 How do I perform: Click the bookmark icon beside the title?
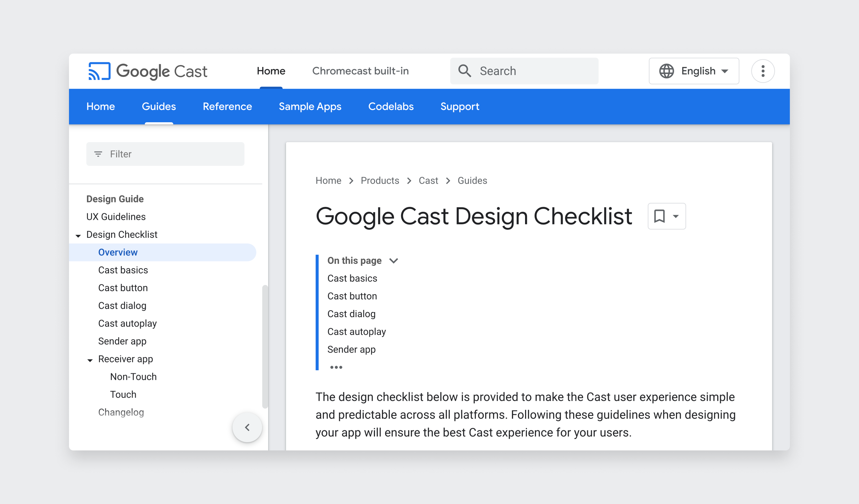pyautogui.click(x=659, y=216)
